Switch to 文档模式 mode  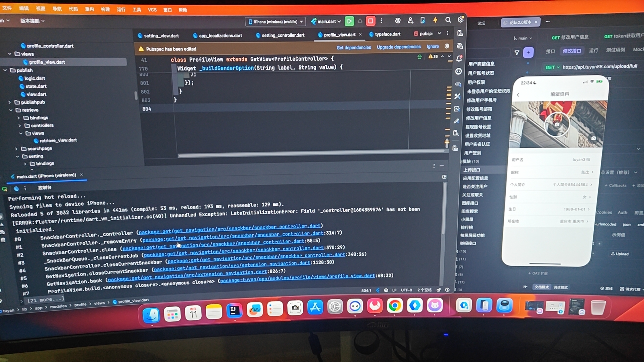coord(542,287)
